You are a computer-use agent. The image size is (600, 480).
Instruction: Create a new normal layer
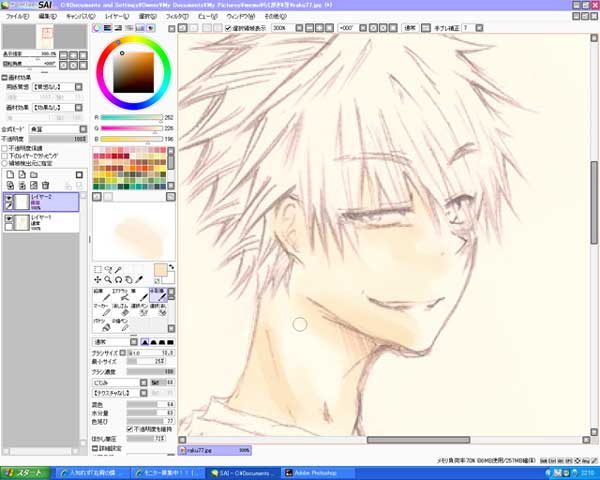(x=10, y=175)
